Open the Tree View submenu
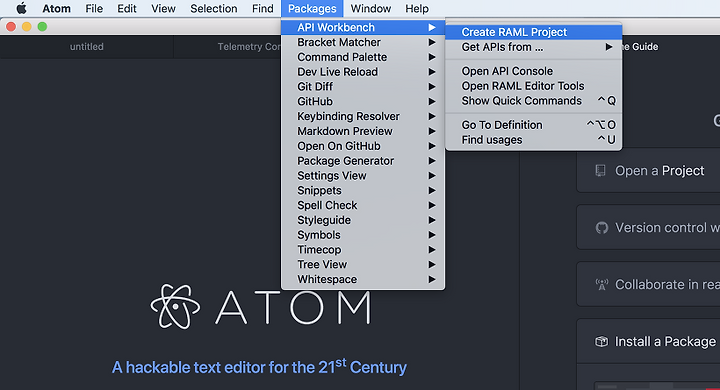The image size is (720, 390). 363,265
